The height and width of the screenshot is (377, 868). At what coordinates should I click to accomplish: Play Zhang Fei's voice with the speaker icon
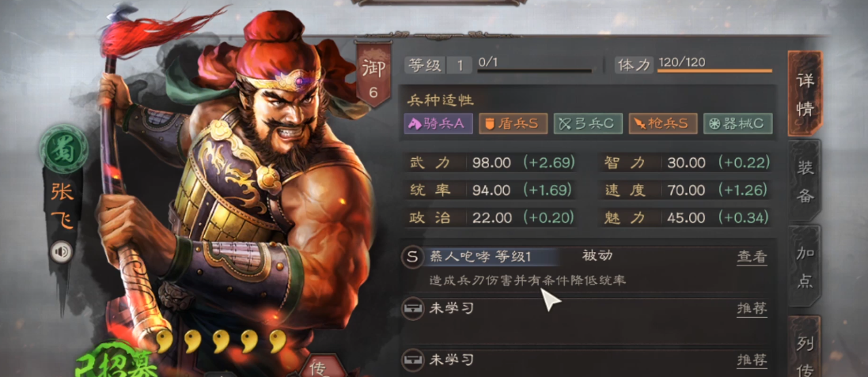[x=62, y=252]
